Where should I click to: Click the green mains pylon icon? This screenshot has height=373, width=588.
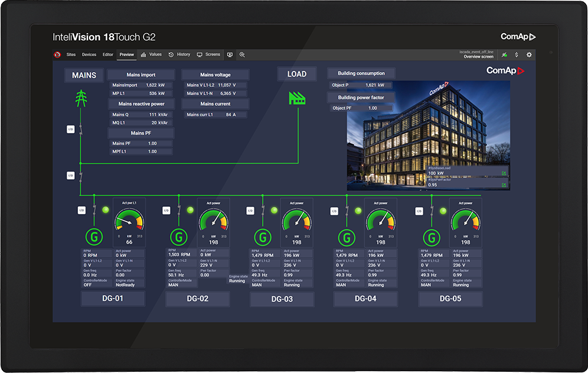click(80, 98)
